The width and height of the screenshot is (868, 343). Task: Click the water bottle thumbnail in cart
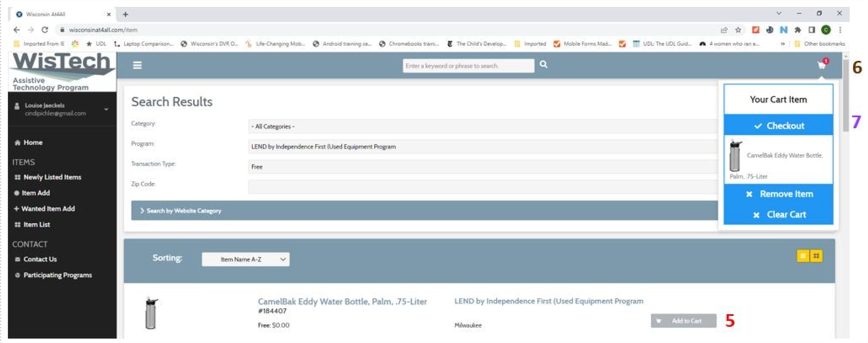(x=735, y=156)
